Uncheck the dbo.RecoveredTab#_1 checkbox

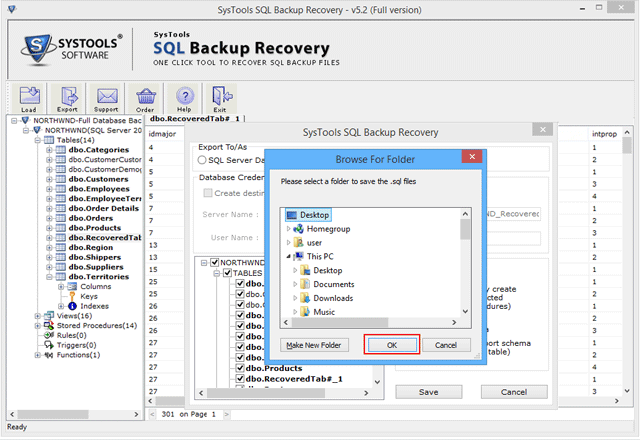pos(240,379)
